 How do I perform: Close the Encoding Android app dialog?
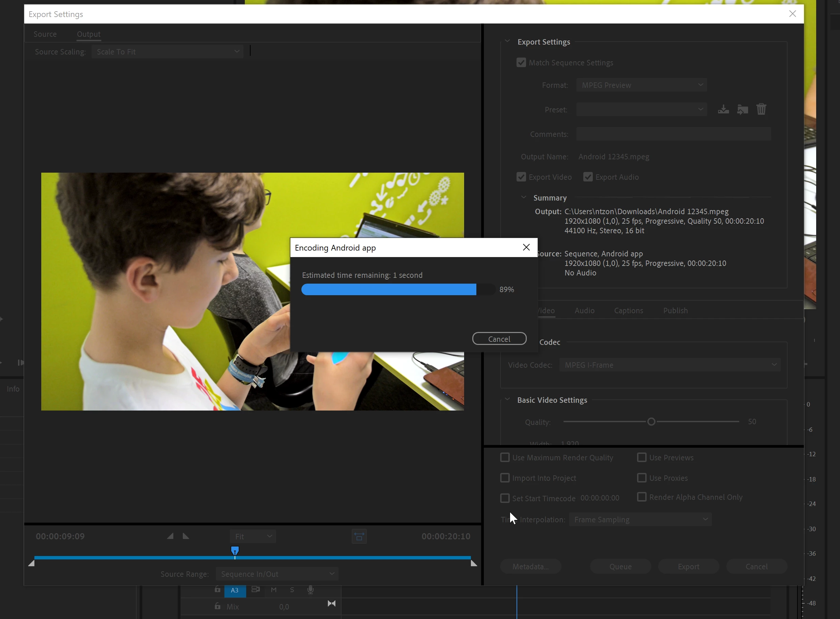coord(526,247)
